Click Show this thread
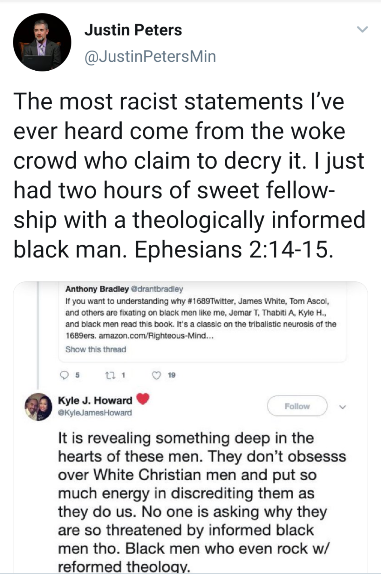Screen dimensions: 381x588 pyautogui.click(x=96, y=349)
